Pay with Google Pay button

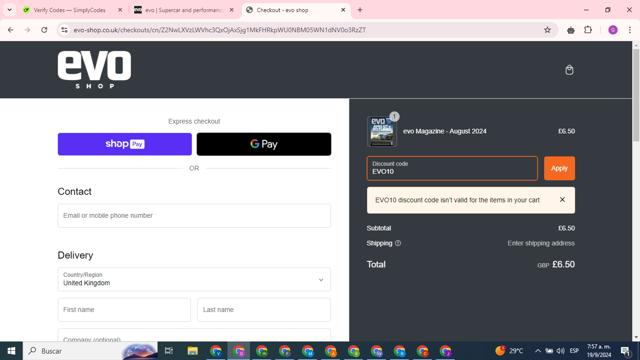coord(264,144)
